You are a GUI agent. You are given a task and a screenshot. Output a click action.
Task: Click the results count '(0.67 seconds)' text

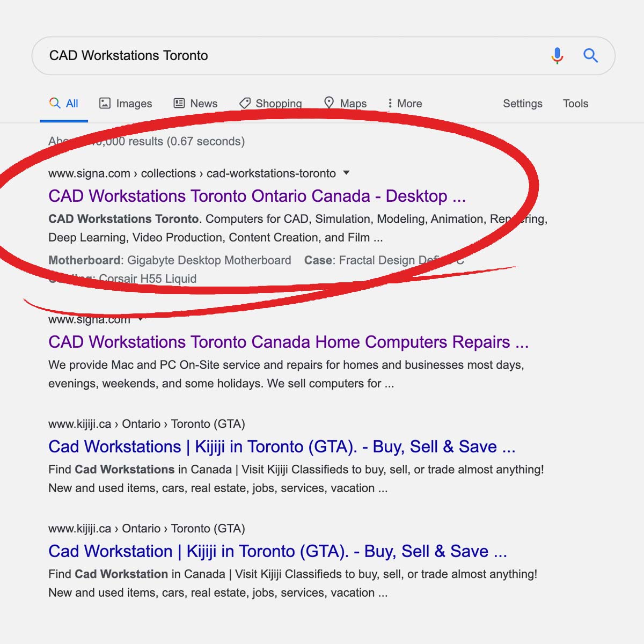206,141
